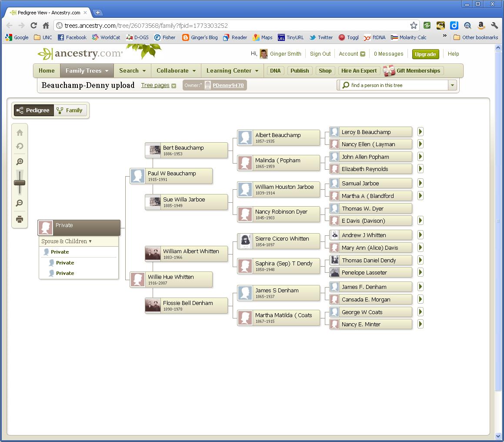Toggle the bookmark star in address bar

[414, 25]
